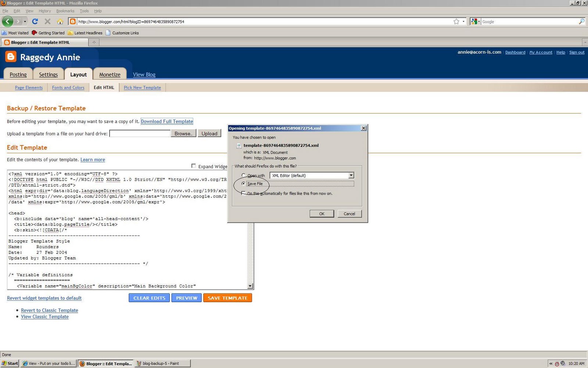Show hidden system tray icons
Viewport: 588px width, 368px height.
click(x=551, y=364)
